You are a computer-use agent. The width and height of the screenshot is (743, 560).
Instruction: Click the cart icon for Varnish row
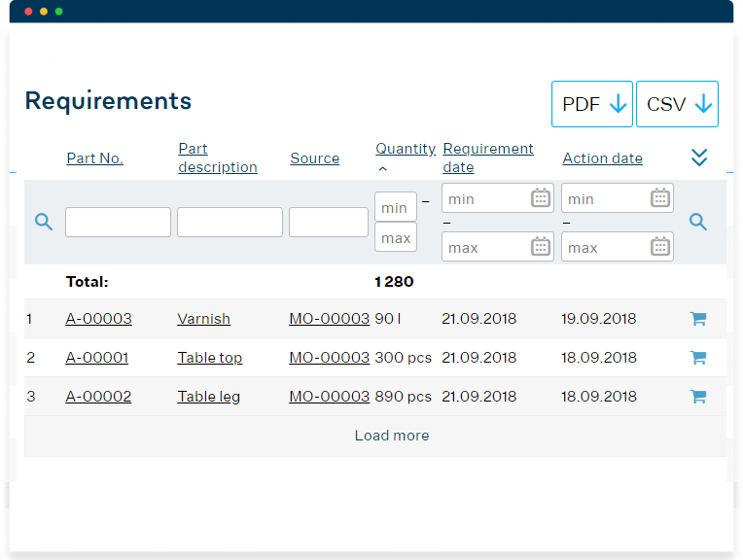click(697, 319)
